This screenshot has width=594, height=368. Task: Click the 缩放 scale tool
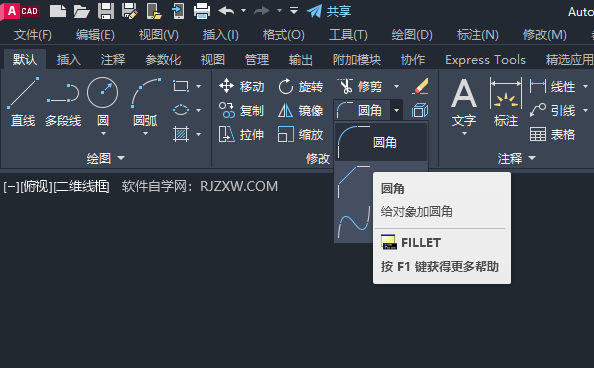click(x=300, y=134)
